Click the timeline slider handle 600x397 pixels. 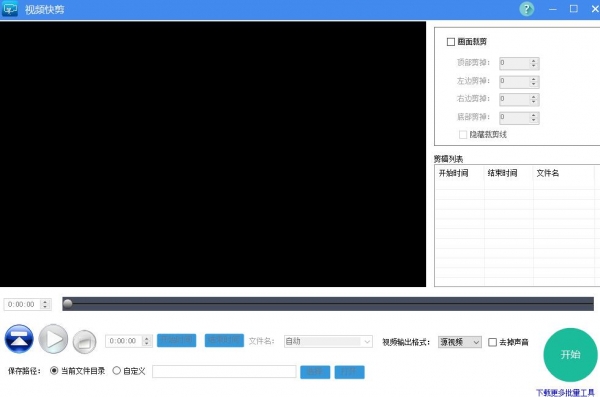click(68, 304)
